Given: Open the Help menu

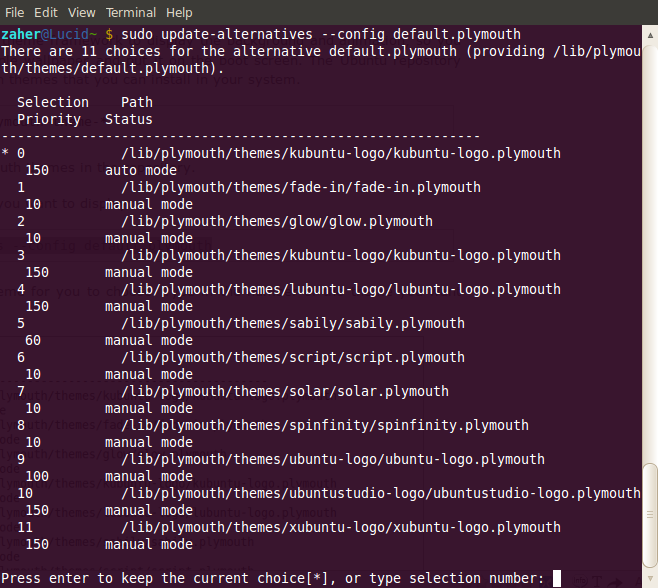Looking at the screenshot, I should tap(179, 13).
